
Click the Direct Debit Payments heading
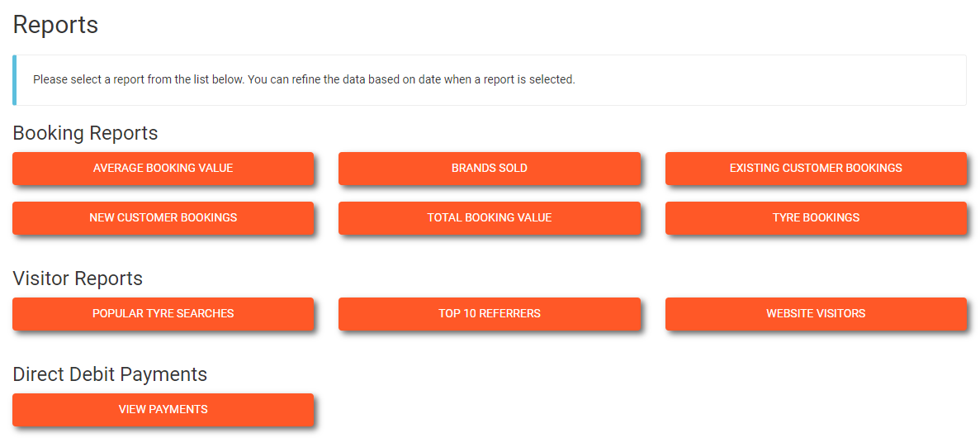[110, 374]
